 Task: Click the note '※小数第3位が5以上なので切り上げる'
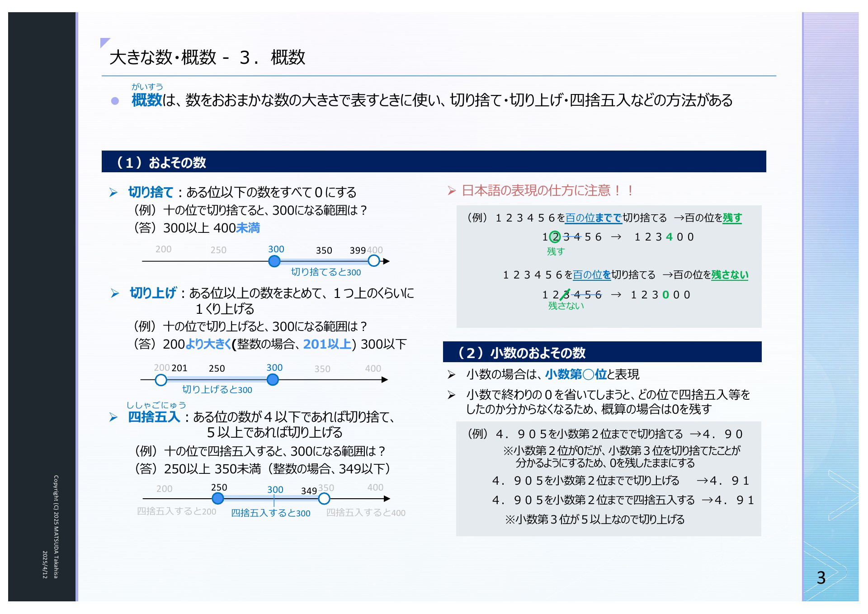point(594,519)
